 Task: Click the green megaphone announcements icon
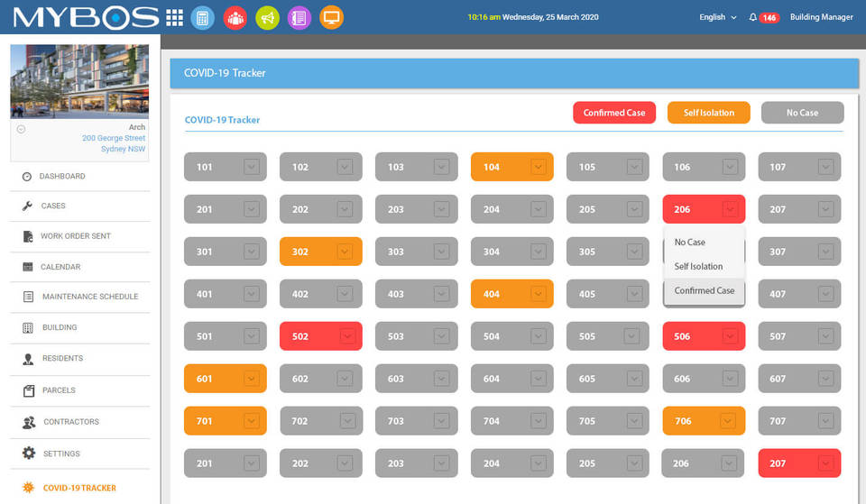pos(267,18)
